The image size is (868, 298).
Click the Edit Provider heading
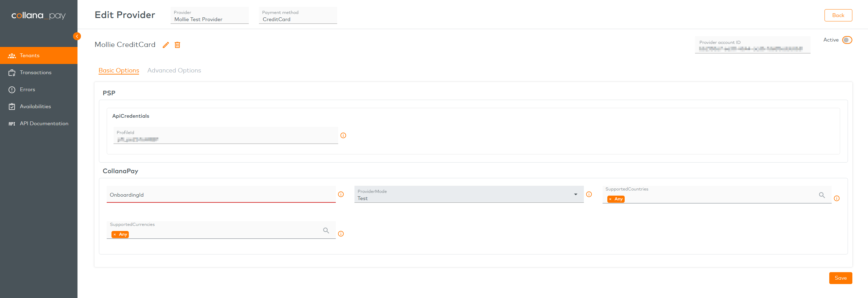[x=125, y=15]
